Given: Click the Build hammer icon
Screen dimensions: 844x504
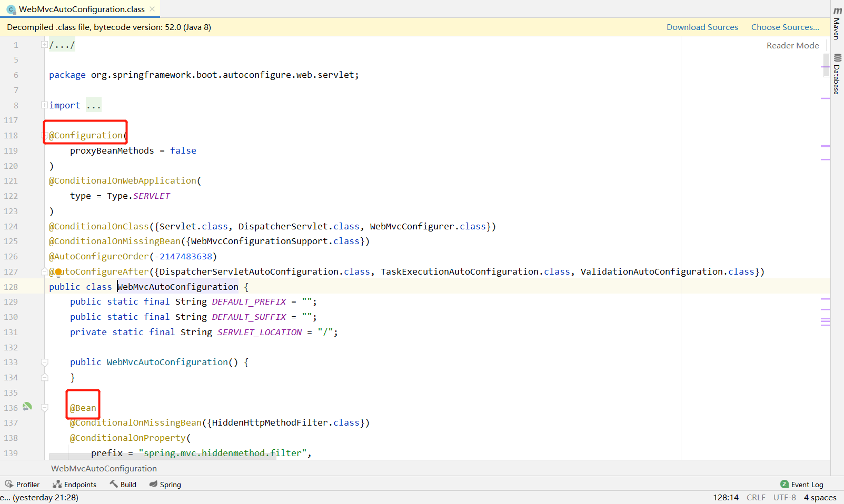Looking at the screenshot, I should [114, 484].
